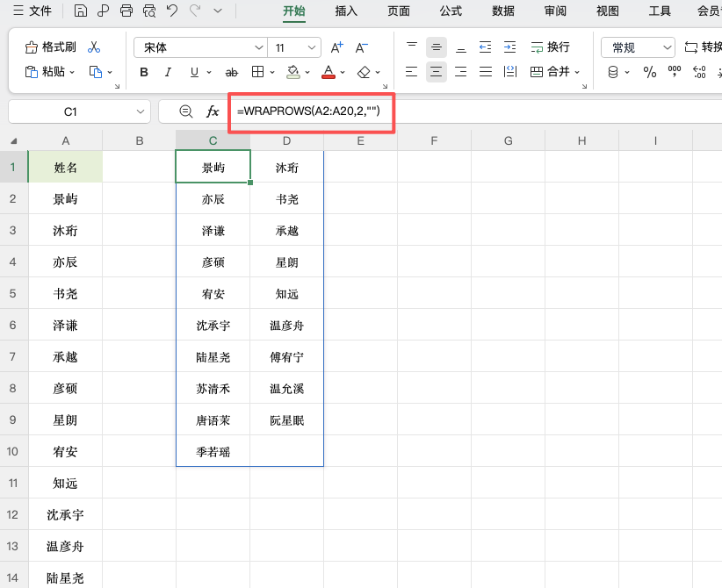Click the Paste clipboard icon
This screenshot has width=722, height=588.
pos(31,72)
